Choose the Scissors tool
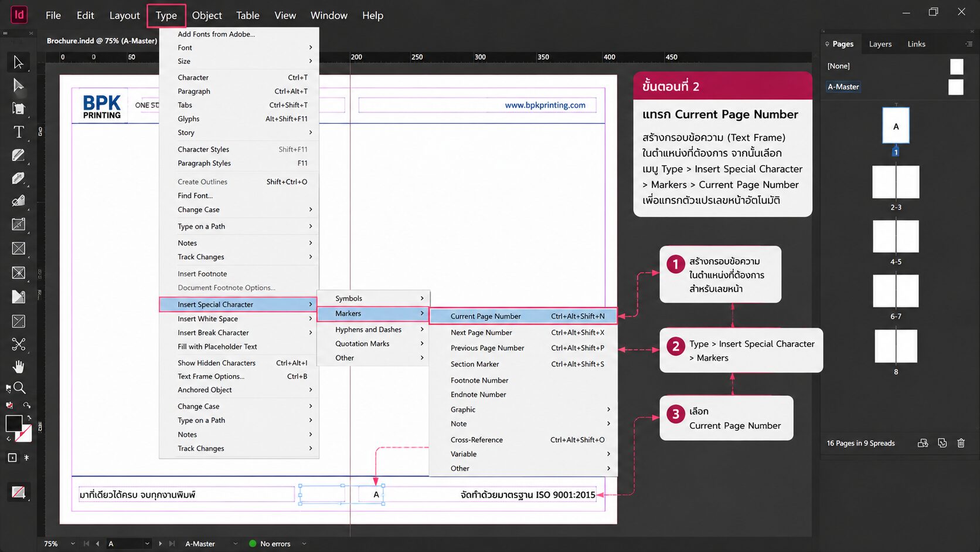This screenshot has width=980, height=552. (18, 344)
